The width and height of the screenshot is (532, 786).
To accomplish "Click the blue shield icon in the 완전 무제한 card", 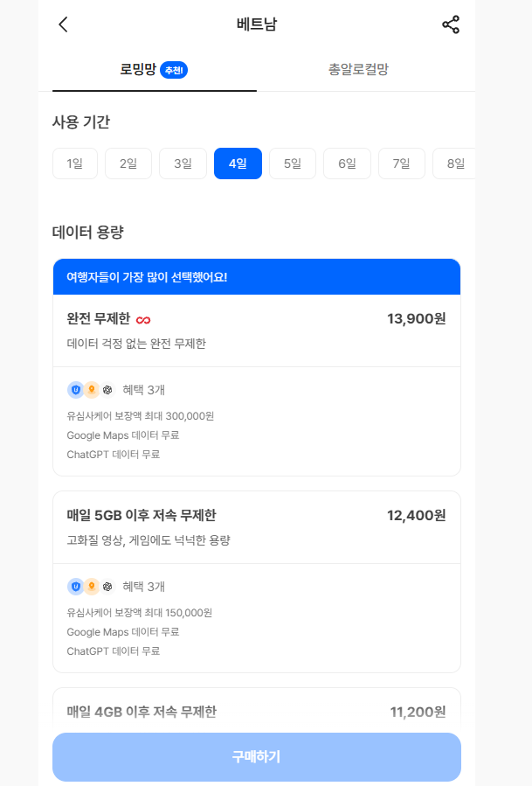I will click(x=76, y=389).
